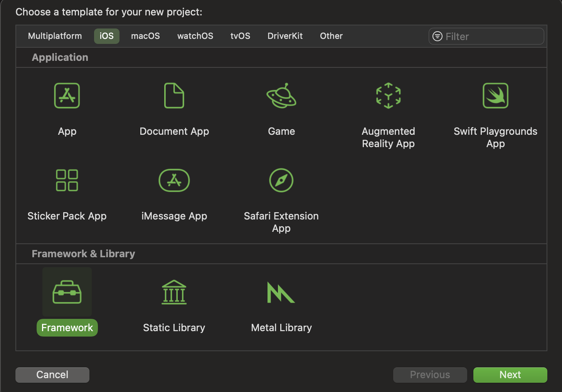Click the Document App label
Screen dimensions: 562x392
pyautogui.click(x=174, y=131)
